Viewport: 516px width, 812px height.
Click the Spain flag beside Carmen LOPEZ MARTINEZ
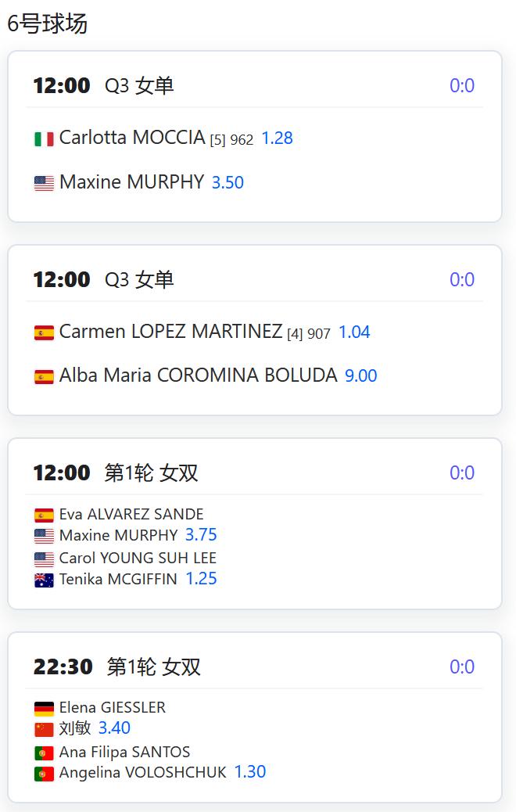click(44, 332)
